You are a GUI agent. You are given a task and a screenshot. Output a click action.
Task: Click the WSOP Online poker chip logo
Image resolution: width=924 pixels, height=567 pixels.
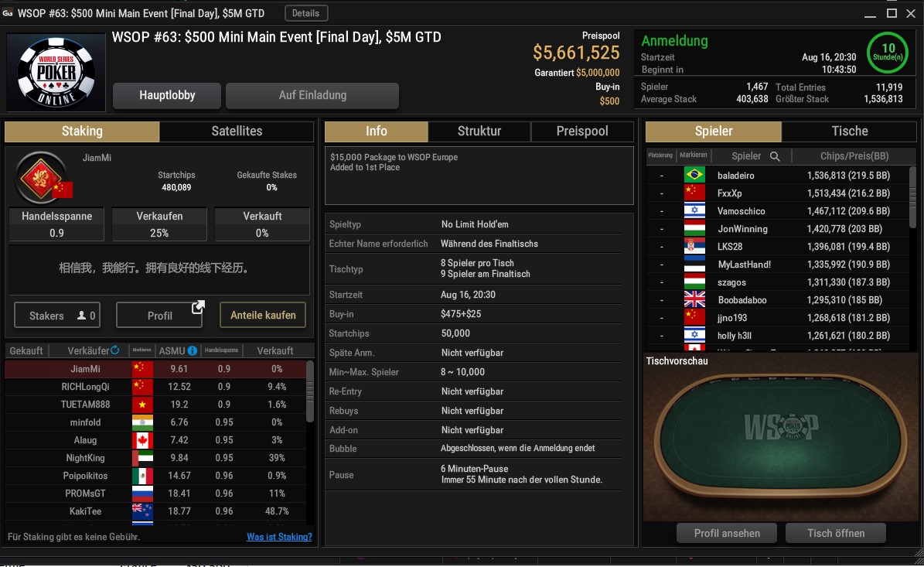tap(56, 72)
